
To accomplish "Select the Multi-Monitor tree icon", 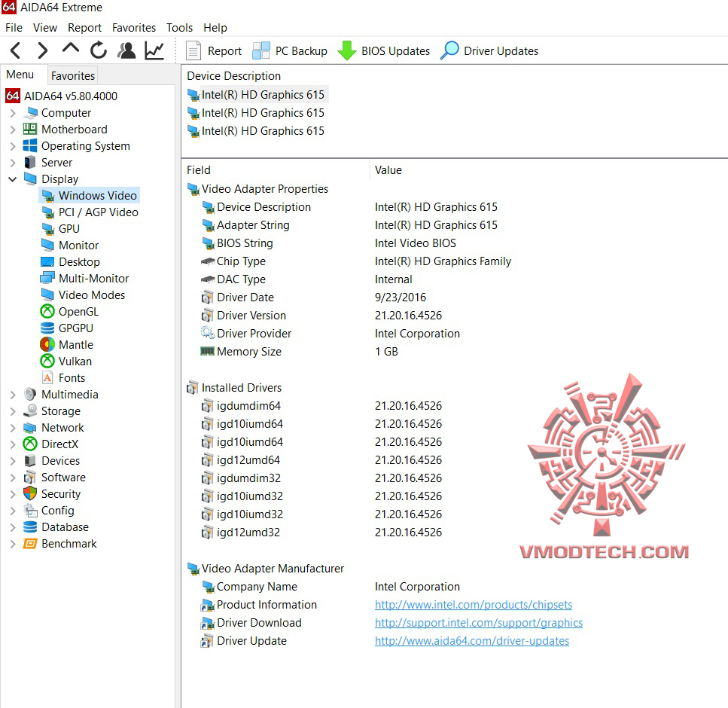I will [x=47, y=278].
